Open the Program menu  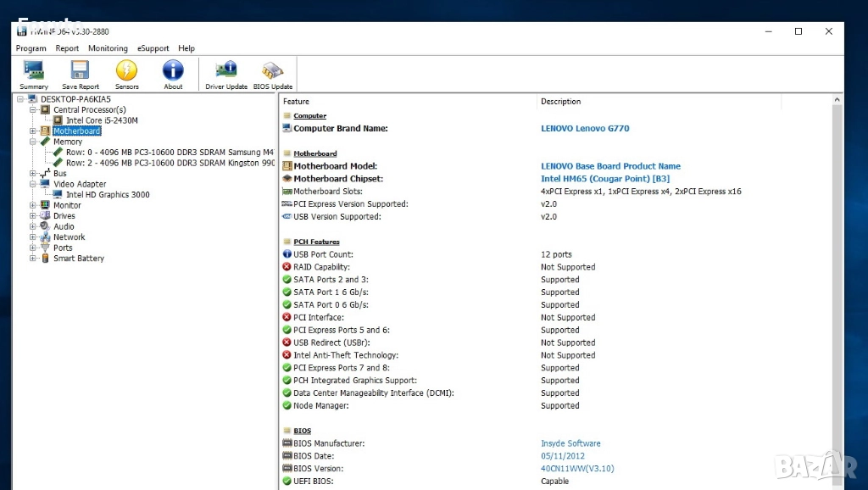[x=31, y=48]
